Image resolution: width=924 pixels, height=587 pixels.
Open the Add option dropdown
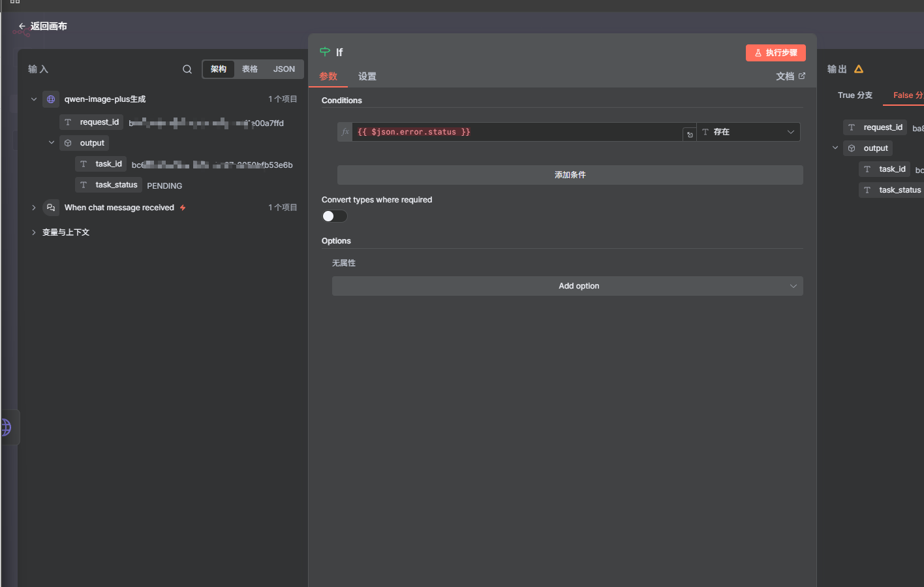(x=568, y=286)
